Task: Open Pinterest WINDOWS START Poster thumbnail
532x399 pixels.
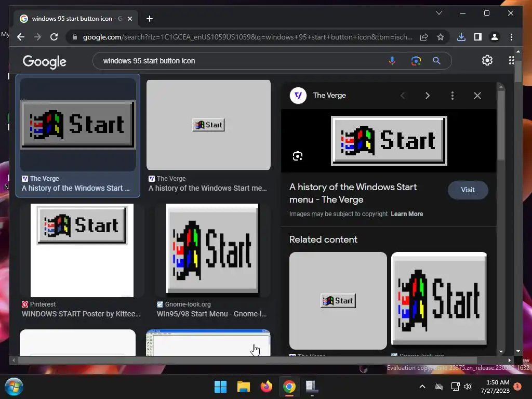Action: (82, 250)
